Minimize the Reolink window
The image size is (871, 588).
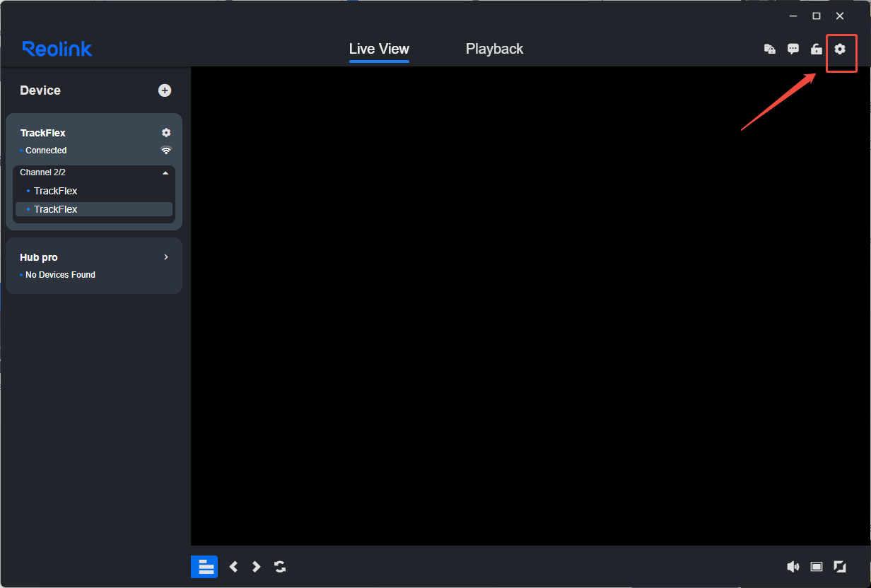pyautogui.click(x=793, y=16)
